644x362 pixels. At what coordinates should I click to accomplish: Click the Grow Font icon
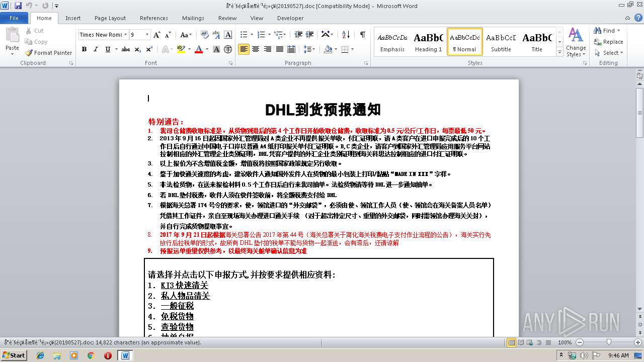coord(156,35)
